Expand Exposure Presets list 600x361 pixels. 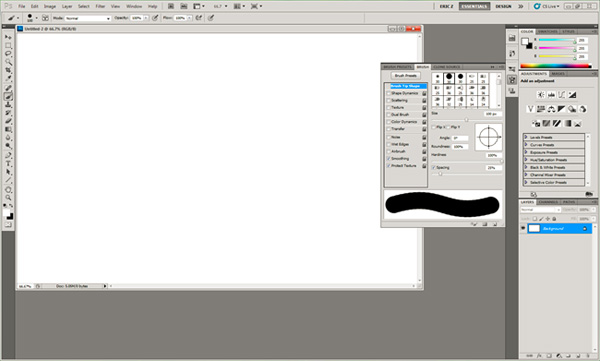(526, 152)
